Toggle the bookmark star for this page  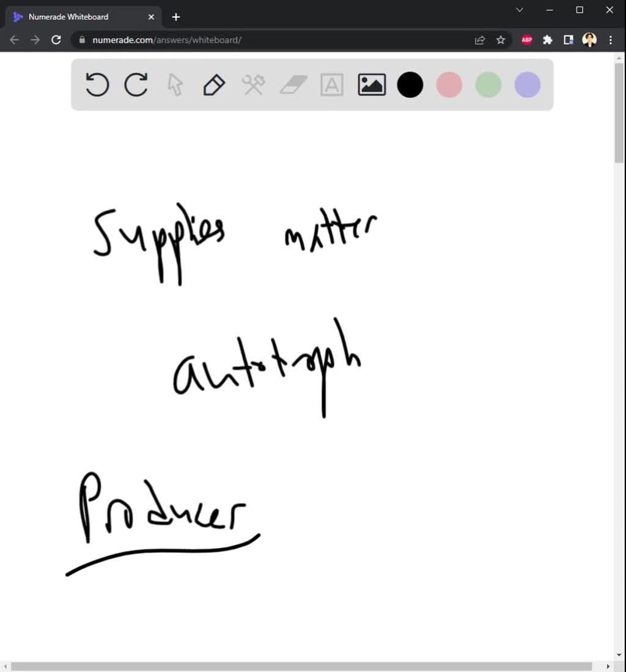tap(501, 39)
